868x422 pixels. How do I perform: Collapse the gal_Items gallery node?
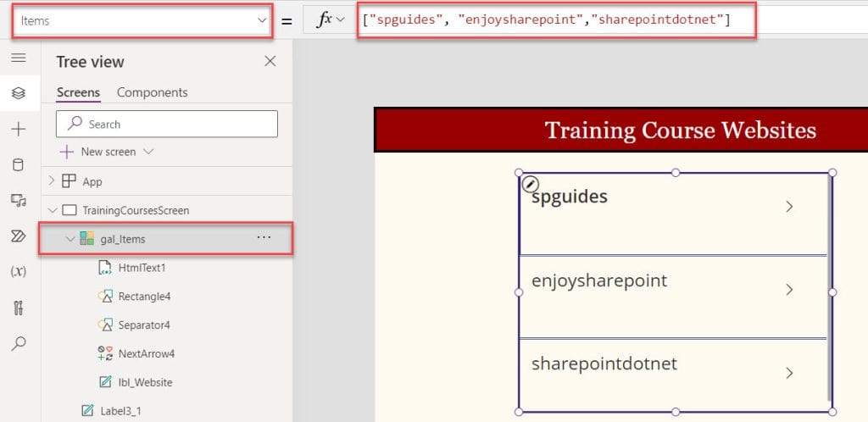pos(70,239)
